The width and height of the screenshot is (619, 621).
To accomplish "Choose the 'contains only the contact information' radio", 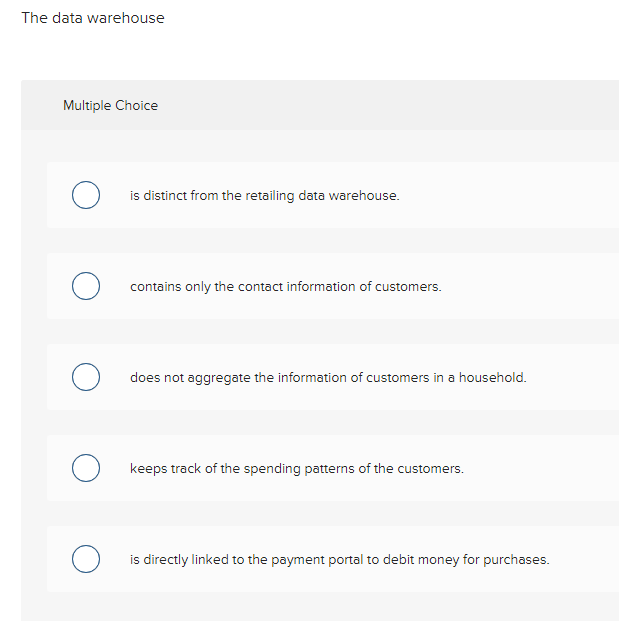I will pos(86,286).
